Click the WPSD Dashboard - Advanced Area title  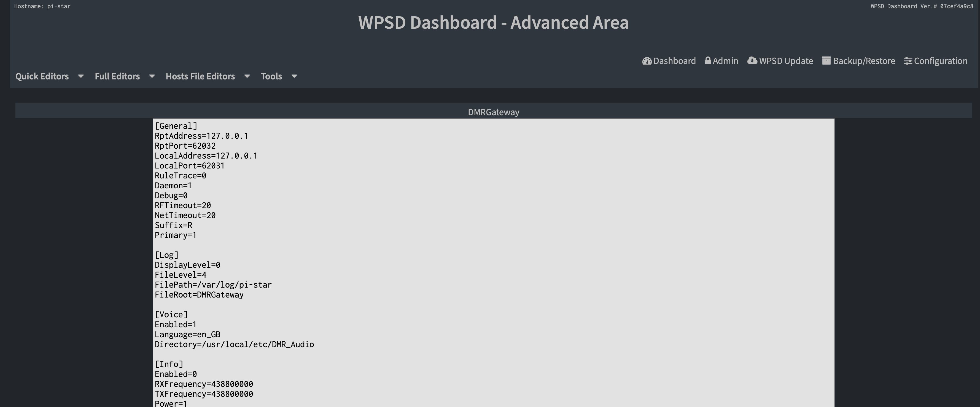[x=493, y=22]
